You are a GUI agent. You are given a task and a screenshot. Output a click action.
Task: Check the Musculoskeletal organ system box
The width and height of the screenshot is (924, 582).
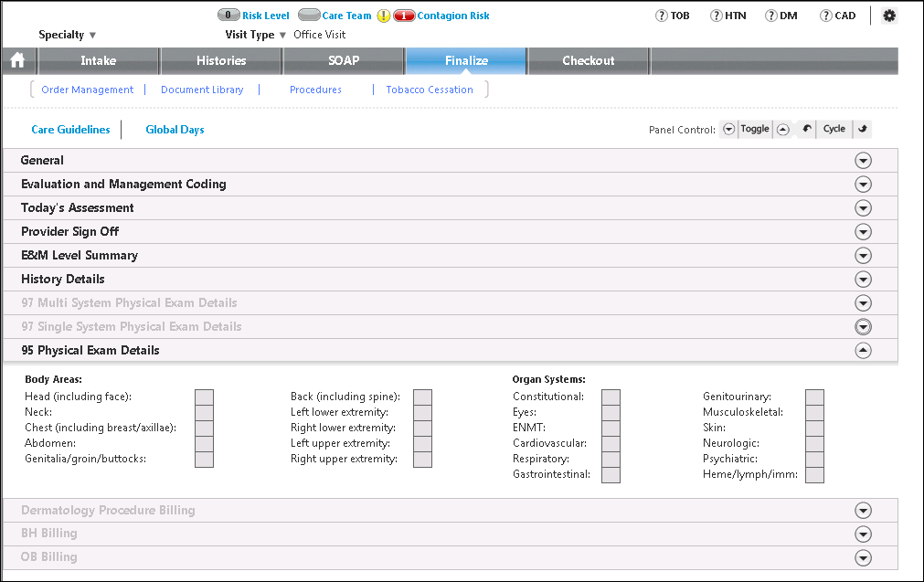(x=814, y=412)
